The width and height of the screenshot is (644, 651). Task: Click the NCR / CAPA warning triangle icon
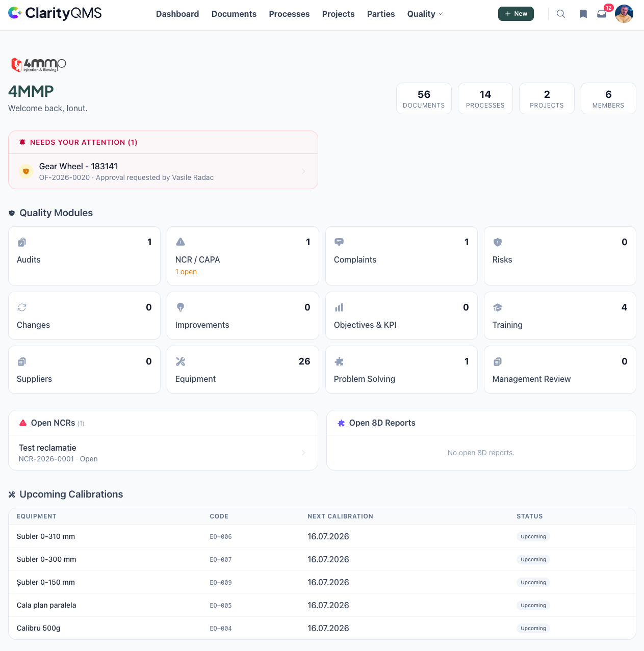(181, 242)
